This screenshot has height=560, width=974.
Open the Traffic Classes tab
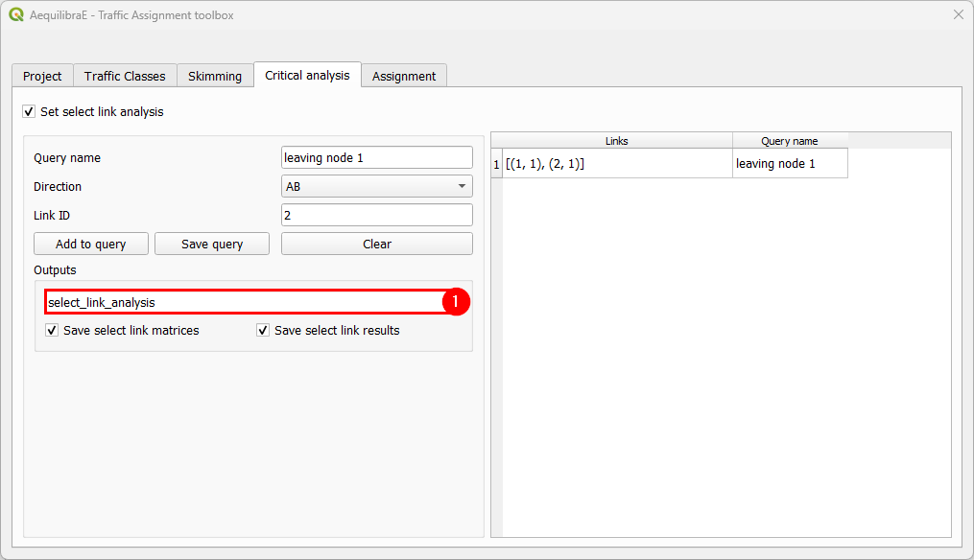point(125,75)
